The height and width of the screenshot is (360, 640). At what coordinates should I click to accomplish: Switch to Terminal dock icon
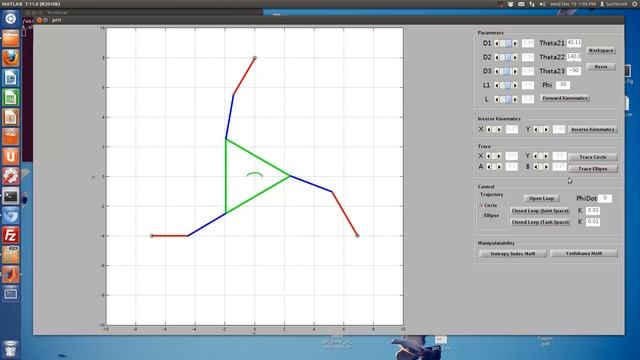[x=11, y=196]
